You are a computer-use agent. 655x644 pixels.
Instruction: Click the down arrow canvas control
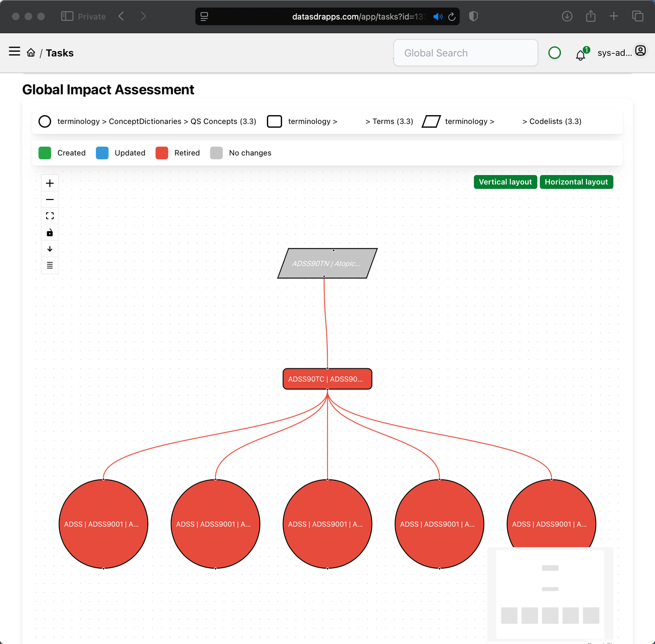pyautogui.click(x=50, y=249)
